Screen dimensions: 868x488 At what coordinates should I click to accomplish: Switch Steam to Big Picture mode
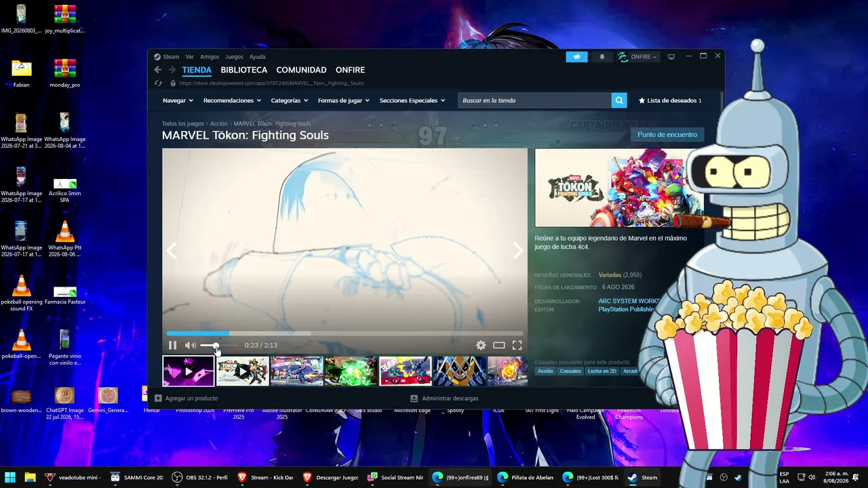pos(671,57)
